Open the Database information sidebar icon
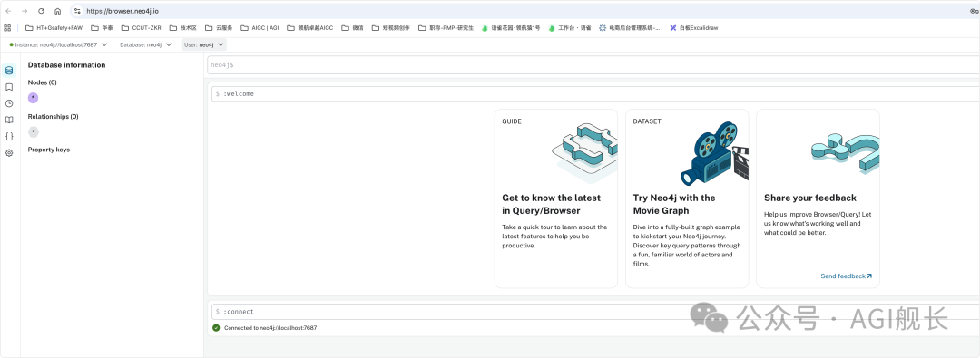This screenshot has width=980, height=358. tap(9, 71)
